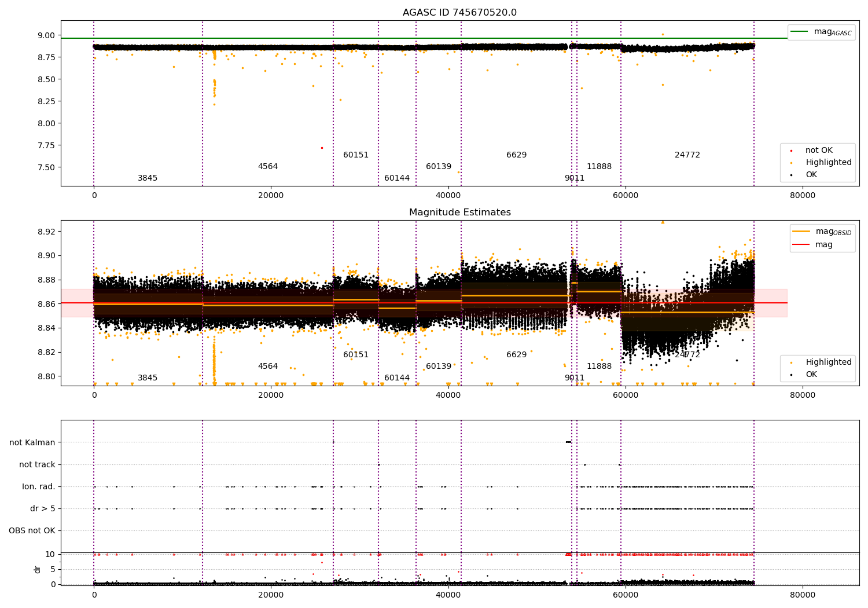868x608 pixels.
Task: Click the 8.86 tick on middle plot y-axis
Action: tap(46, 304)
